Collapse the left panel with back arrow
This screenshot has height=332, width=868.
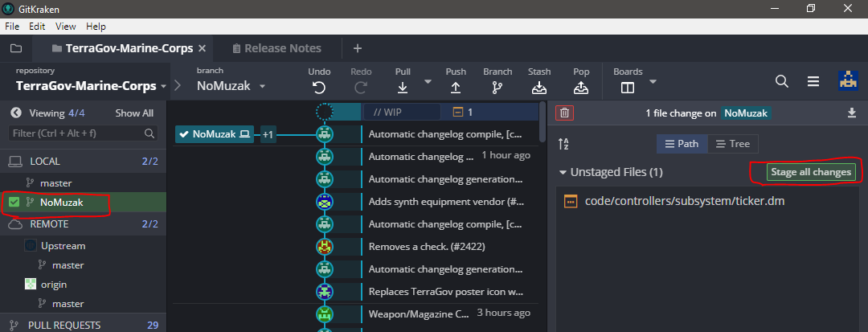[x=16, y=113]
